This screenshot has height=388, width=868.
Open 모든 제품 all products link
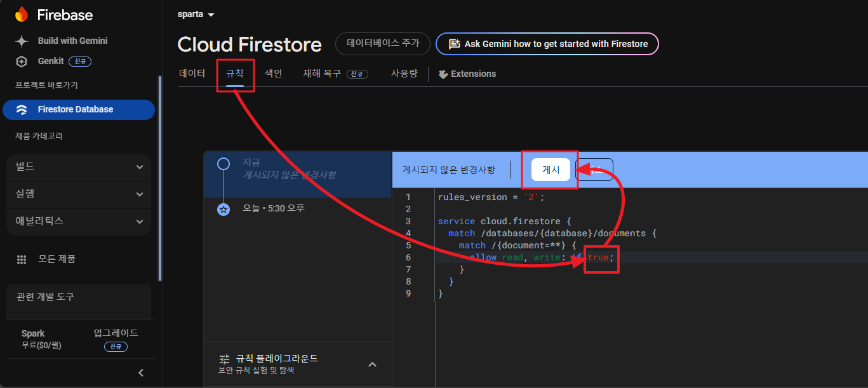point(57,259)
